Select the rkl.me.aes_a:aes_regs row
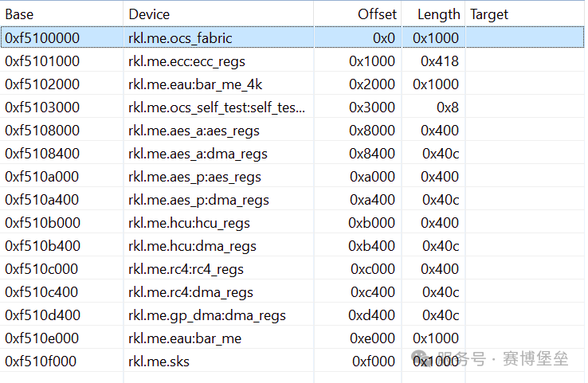The height and width of the screenshot is (383, 588). (292, 130)
